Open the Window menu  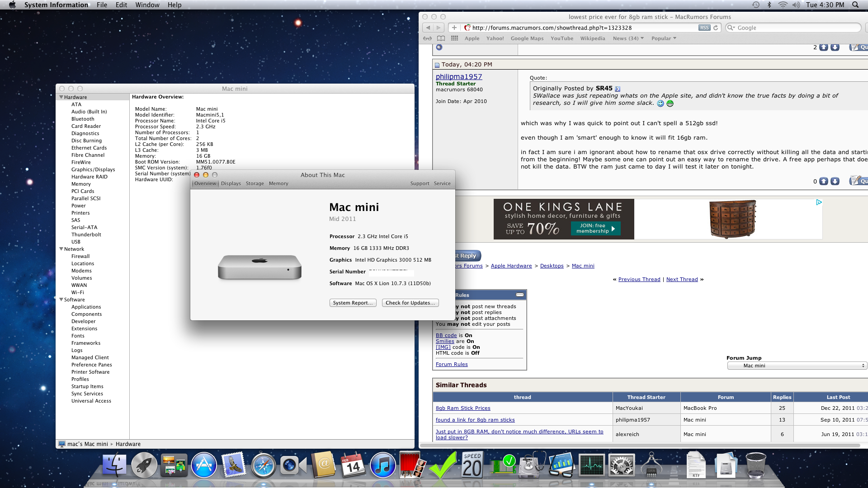click(147, 5)
